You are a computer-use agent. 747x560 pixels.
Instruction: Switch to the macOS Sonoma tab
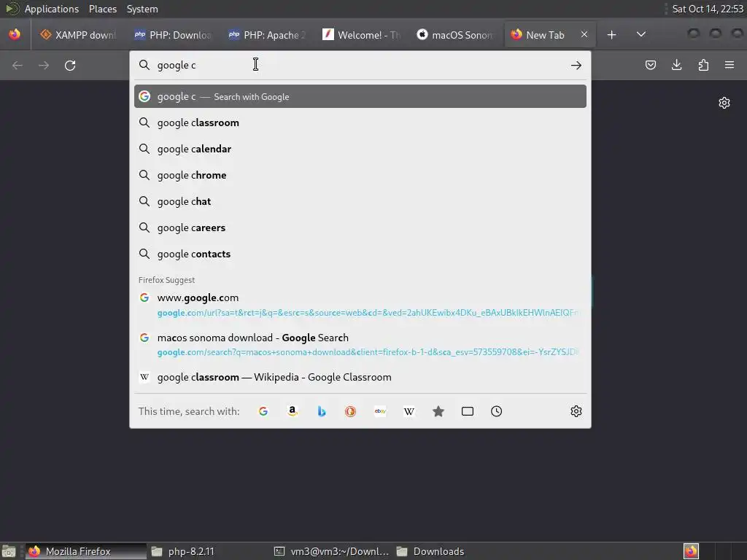pos(455,35)
